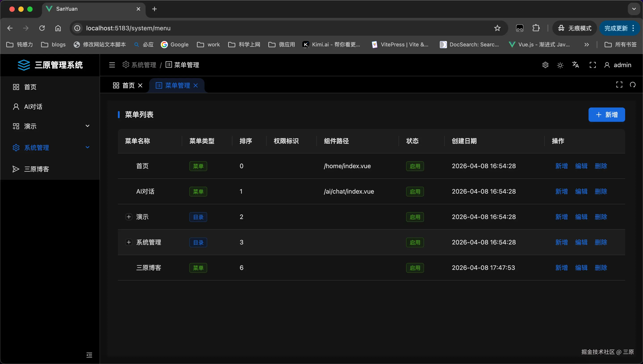Switch theme using the sun icon

560,65
